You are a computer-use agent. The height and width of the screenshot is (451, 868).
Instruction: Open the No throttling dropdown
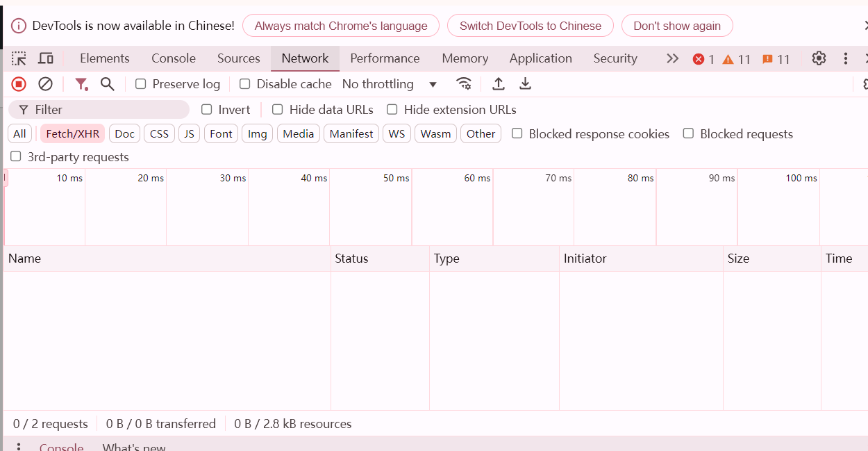tap(389, 84)
